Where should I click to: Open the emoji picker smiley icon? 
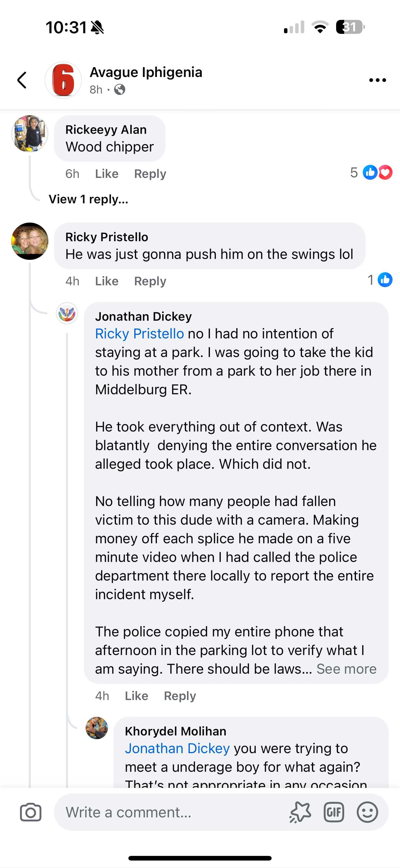(367, 812)
